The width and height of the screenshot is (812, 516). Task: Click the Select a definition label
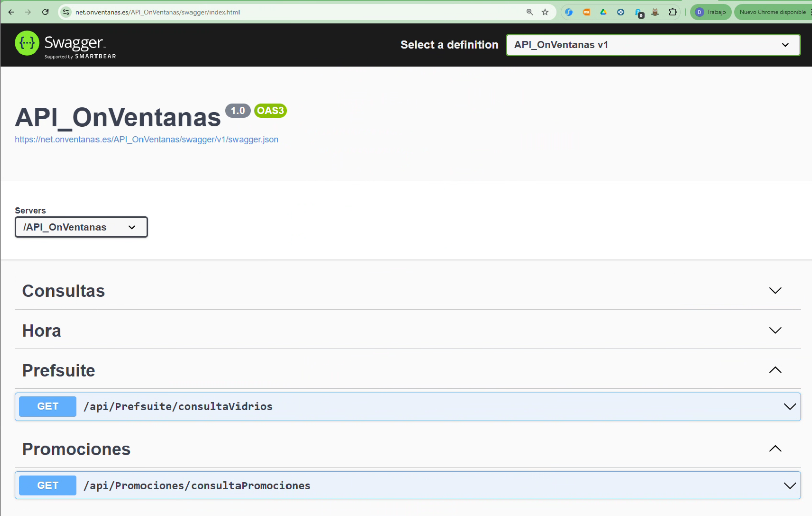(449, 45)
